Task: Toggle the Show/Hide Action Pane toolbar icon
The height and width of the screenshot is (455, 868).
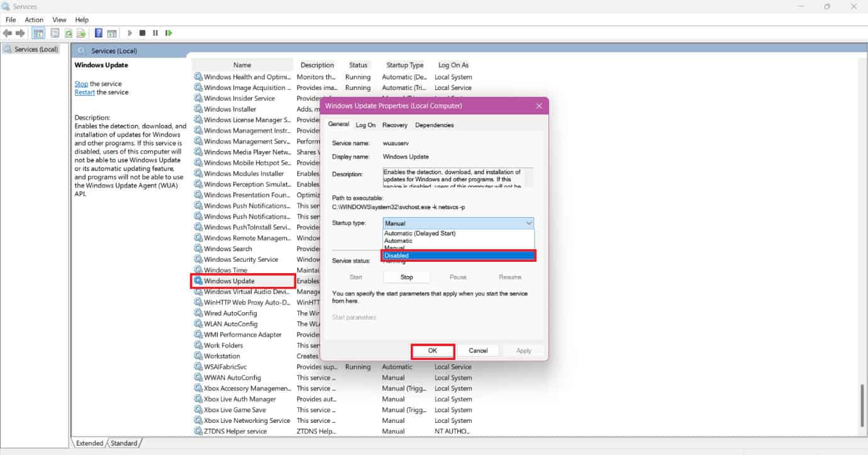Action: point(112,33)
